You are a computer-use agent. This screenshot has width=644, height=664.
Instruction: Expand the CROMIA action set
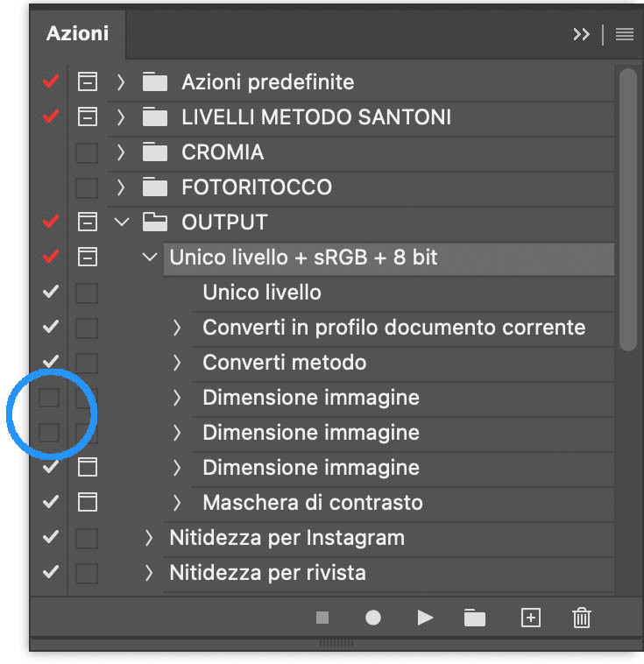[122, 152]
